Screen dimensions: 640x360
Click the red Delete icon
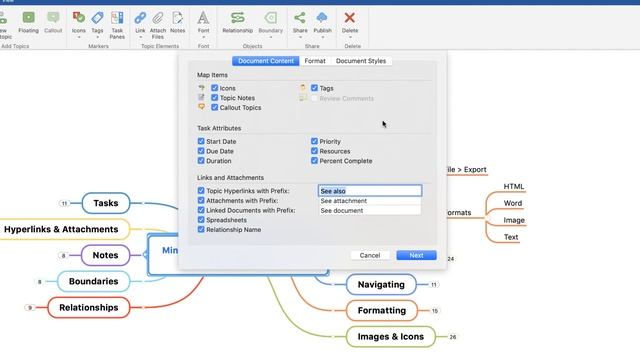click(350, 18)
